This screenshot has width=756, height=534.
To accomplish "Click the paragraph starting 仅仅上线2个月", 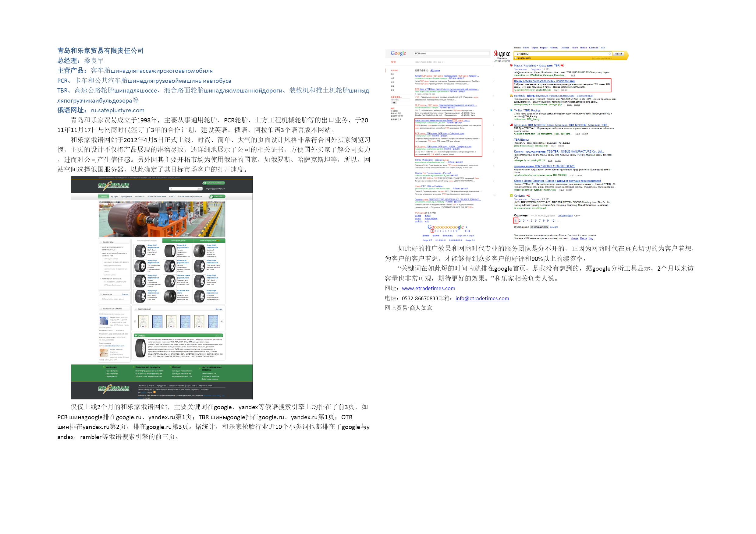I will [213, 422].
